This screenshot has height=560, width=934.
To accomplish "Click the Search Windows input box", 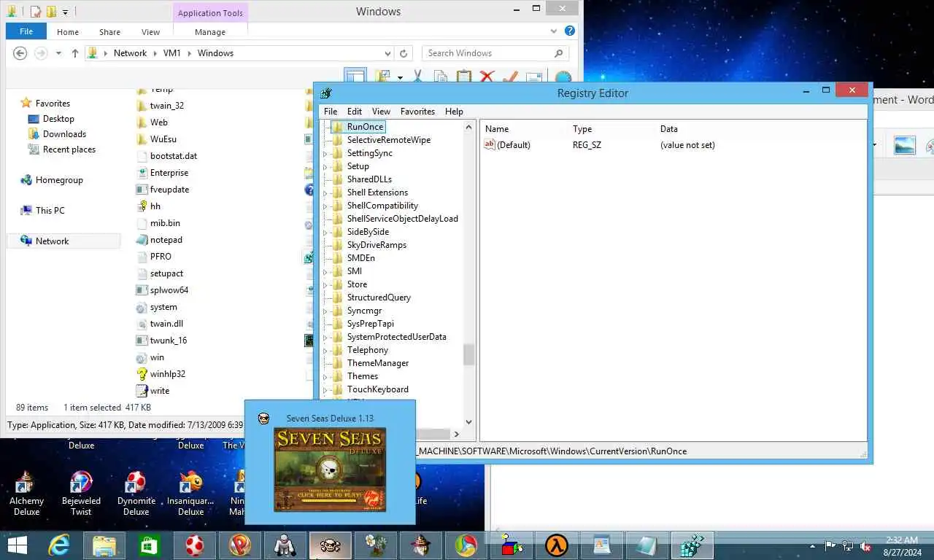I will 495,53.
